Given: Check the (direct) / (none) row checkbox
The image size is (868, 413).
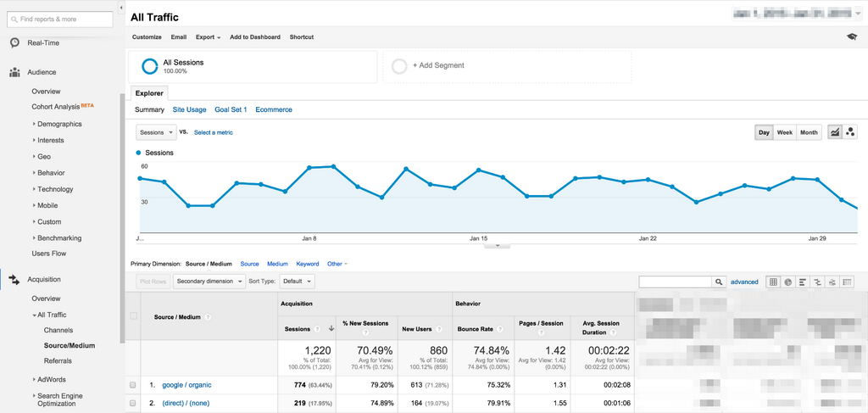Looking at the screenshot, I should click(132, 404).
